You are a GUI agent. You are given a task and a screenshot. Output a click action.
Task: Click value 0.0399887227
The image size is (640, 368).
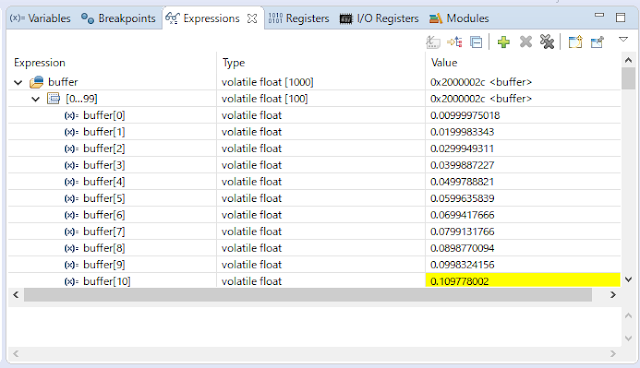(462, 165)
